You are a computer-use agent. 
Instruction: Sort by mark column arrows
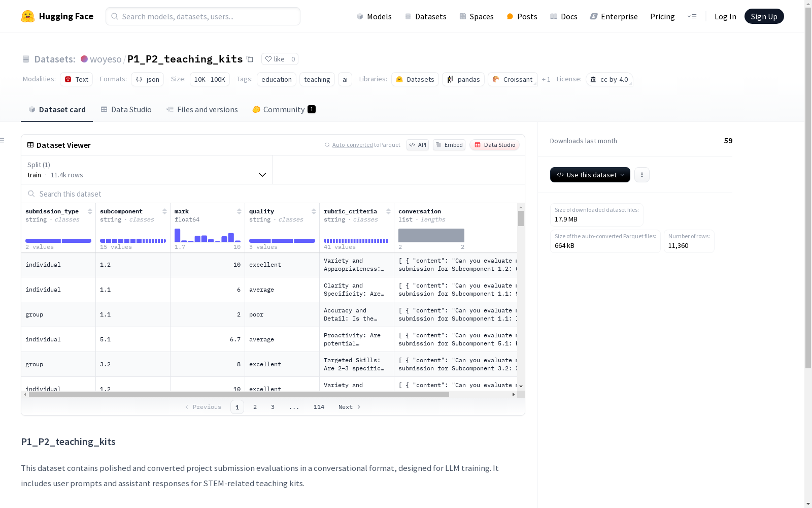(x=239, y=211)
